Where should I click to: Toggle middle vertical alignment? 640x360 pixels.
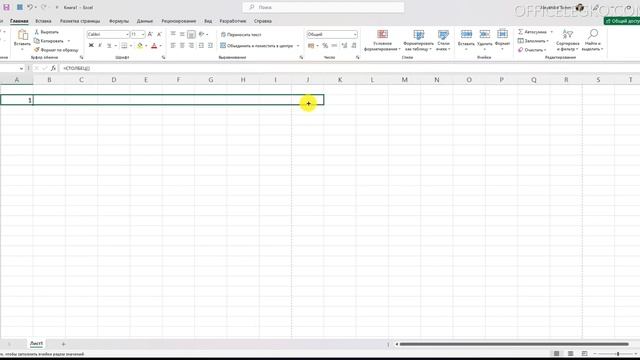coord(182,34)
